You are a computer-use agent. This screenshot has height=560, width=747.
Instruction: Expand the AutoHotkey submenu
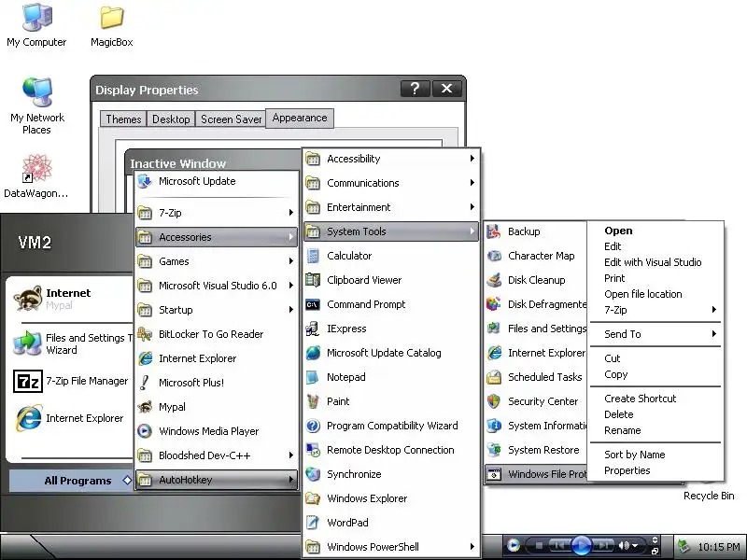click(217, 480)
